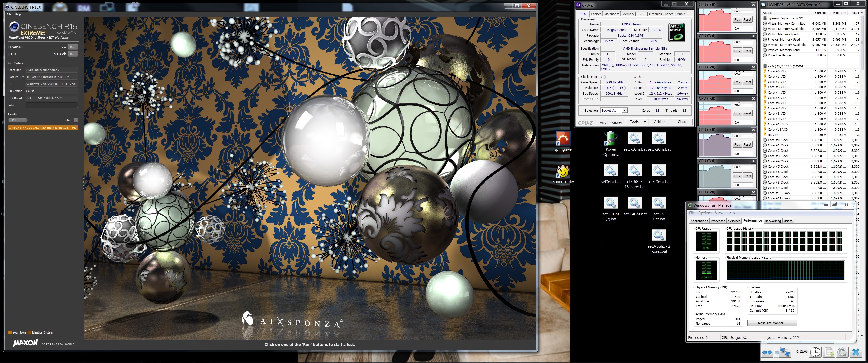
Task: Open the CPU-Z Tools dropdown arrow
Action: point(645,122)
